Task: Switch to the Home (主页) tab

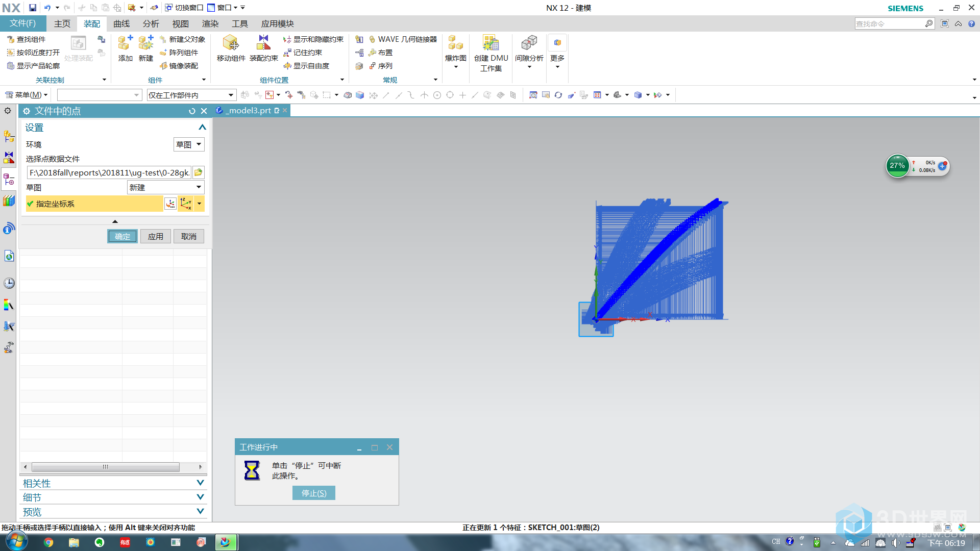Action: pos(62,23)
